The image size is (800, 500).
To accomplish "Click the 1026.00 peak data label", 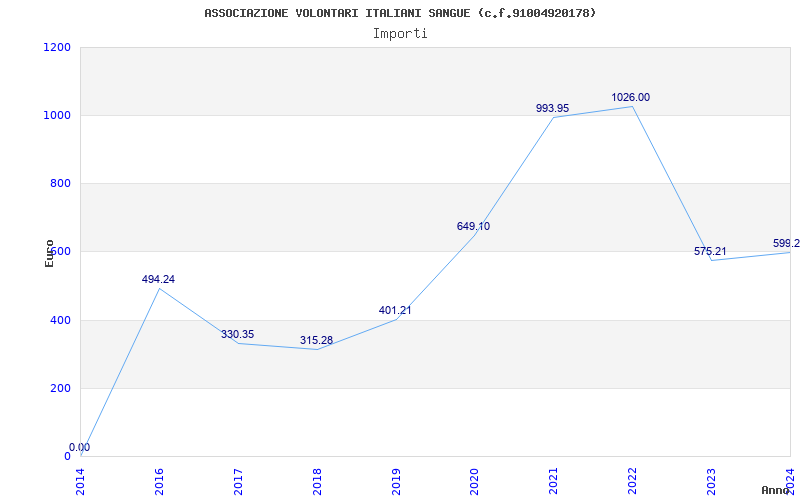I will coord(631,97).
